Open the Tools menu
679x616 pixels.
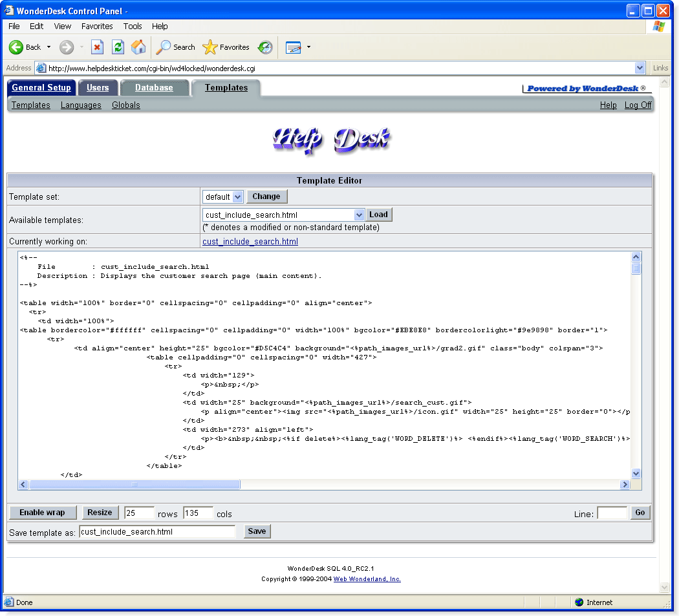[x=133, y=27]
